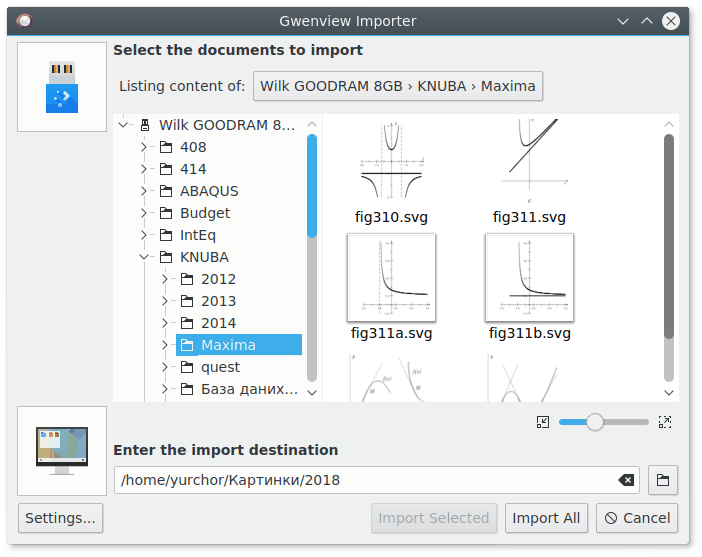Click the enlarge thumbnail size icon

click(665, 422)
